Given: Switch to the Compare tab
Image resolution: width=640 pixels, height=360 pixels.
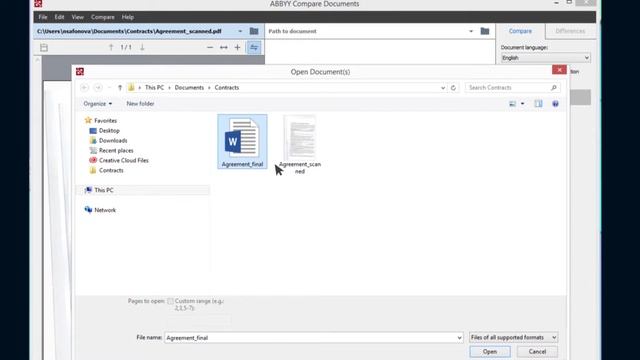Looking at the screenshot, I should click(520, 31).
